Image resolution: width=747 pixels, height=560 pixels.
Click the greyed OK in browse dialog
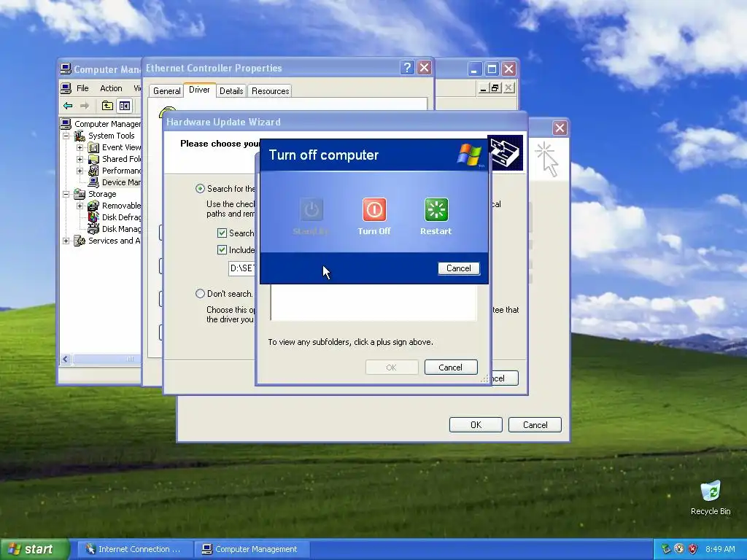click(x=392, y=367)
